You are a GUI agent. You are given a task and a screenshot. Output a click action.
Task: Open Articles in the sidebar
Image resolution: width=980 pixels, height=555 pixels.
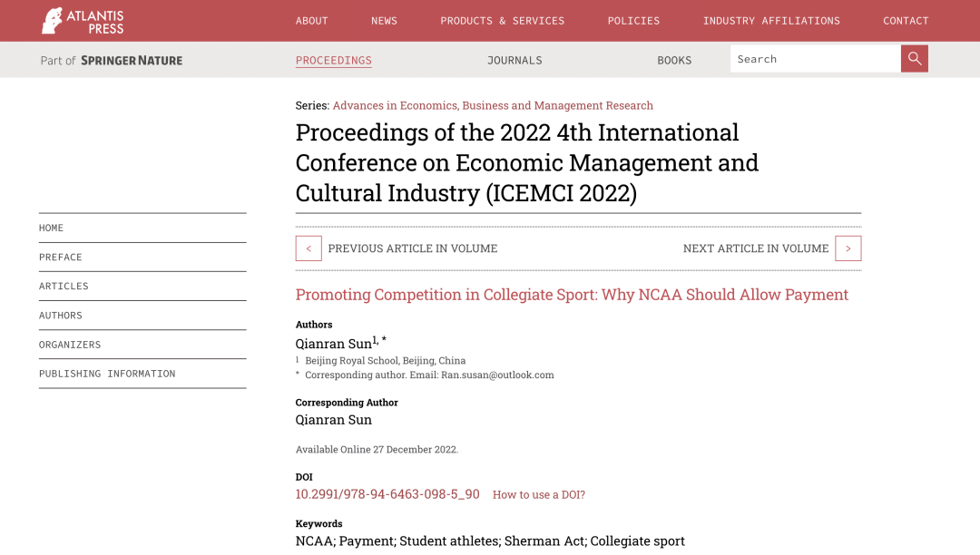[x=64, y=287]
